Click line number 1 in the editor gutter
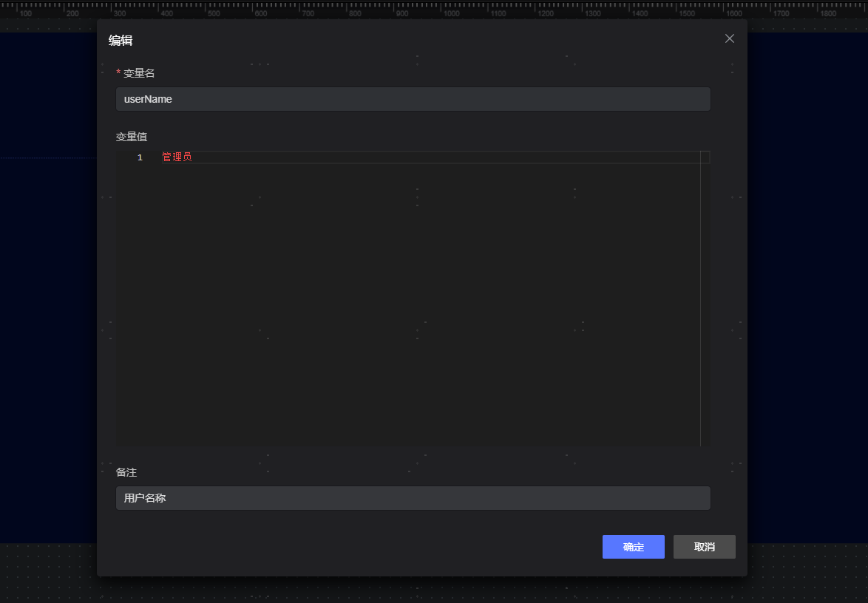 coord(140,157)
